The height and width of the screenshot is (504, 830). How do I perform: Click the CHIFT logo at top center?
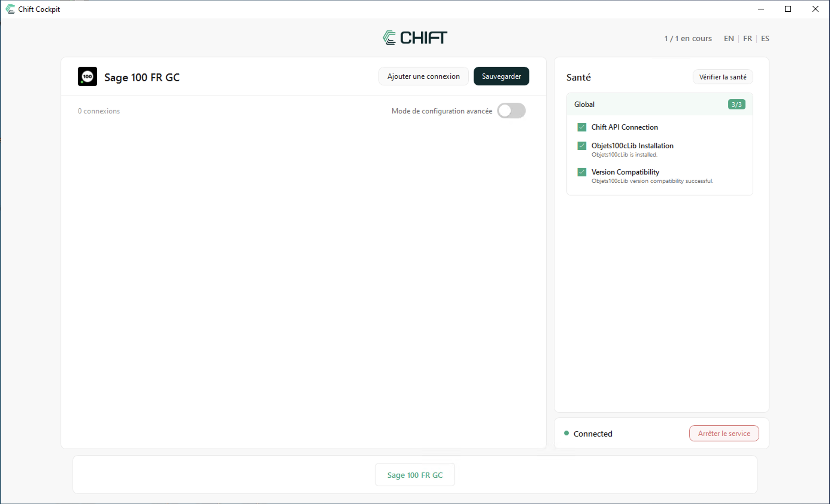tap(415, 37)
